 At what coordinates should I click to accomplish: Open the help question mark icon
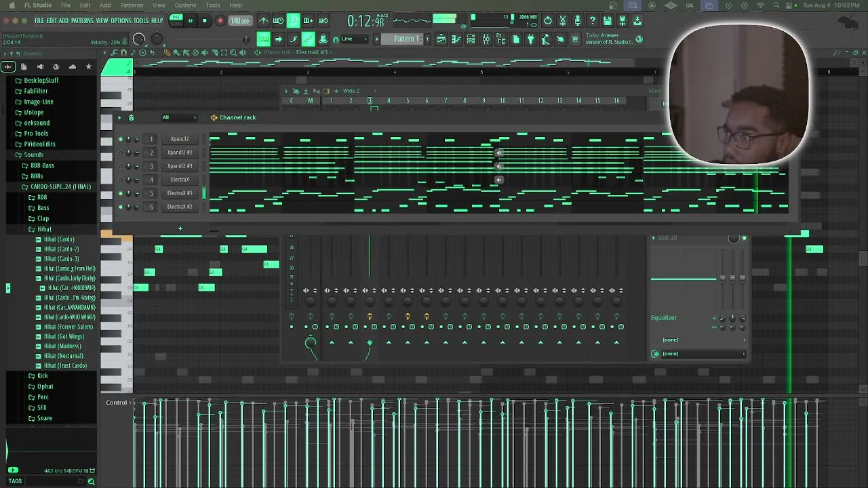593,20
